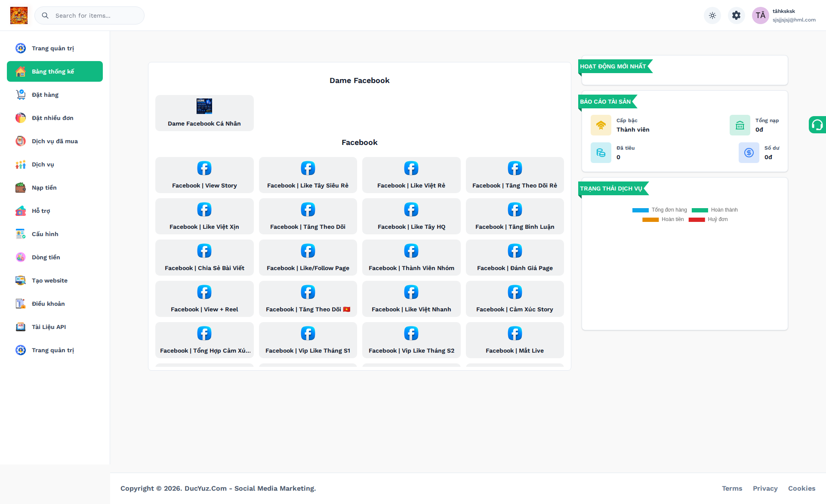Viewport: 826px width, 504px height.
Task: Click the Nạp tiền wallet icon
Action: 21,187
